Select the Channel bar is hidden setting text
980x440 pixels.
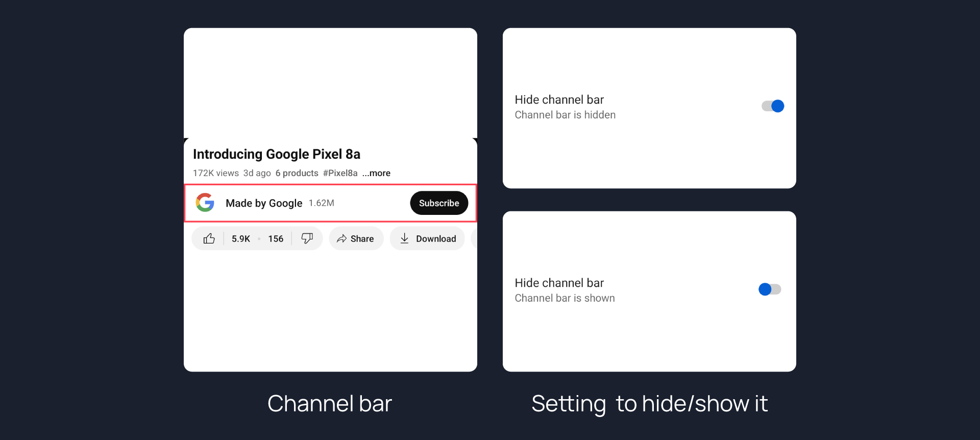point(565,115)
